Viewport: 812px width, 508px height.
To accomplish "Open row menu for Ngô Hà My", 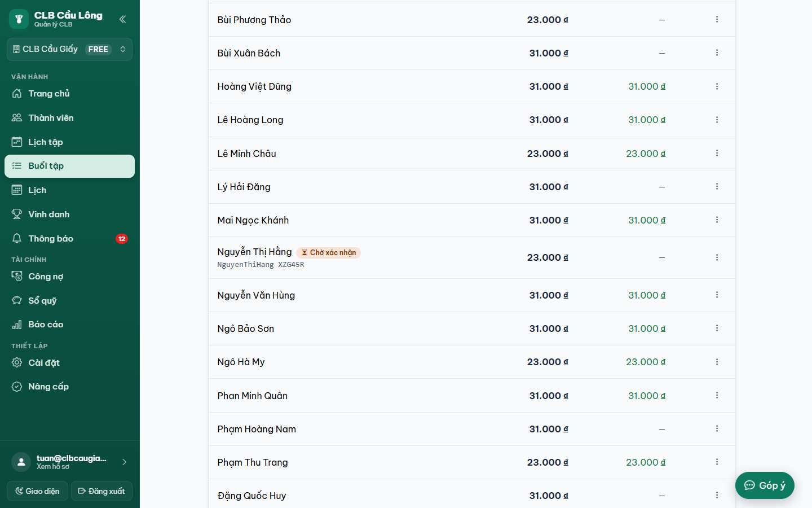I will coord(717,362).
